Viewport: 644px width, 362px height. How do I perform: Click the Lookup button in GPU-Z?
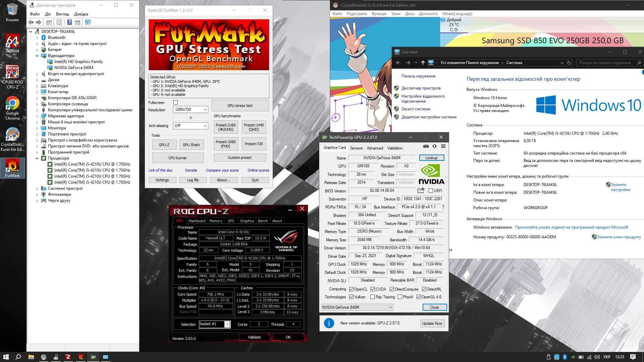(431, 158)
